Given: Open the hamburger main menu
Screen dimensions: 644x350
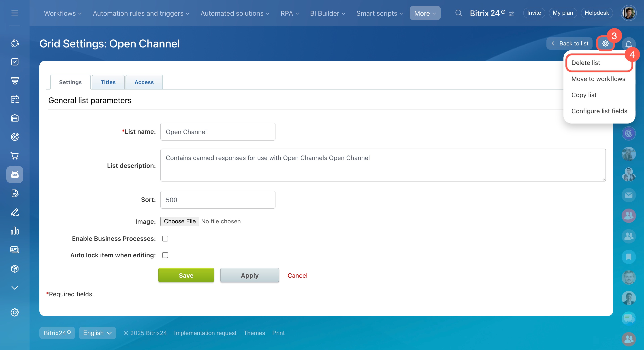Looking at the screenshot, I should pyautogui.click(x=15, y=13).
